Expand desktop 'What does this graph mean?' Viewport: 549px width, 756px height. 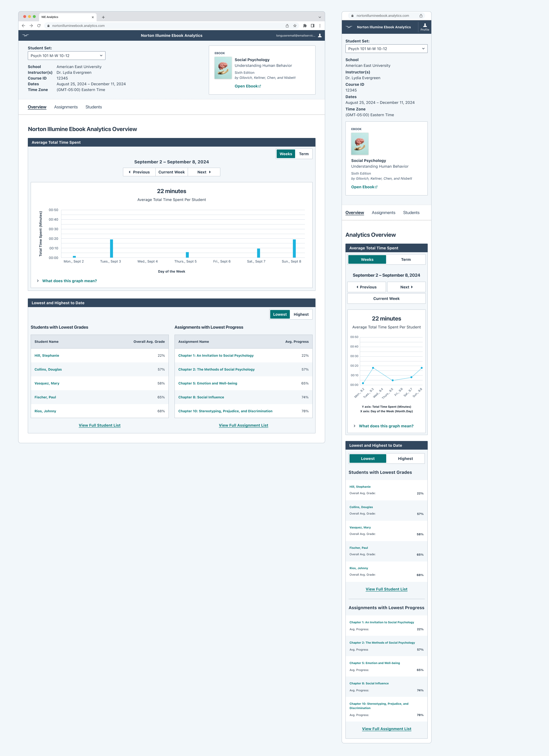[69, 281]
